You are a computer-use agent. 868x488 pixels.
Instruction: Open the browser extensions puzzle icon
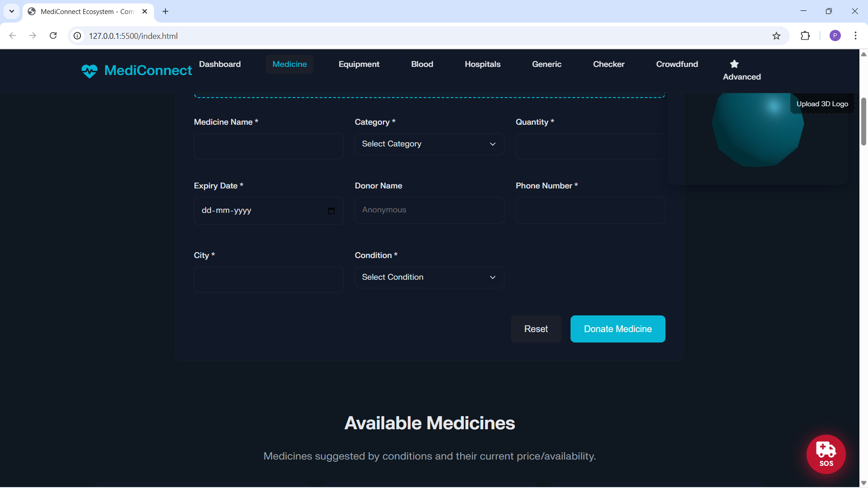[805, 36]
